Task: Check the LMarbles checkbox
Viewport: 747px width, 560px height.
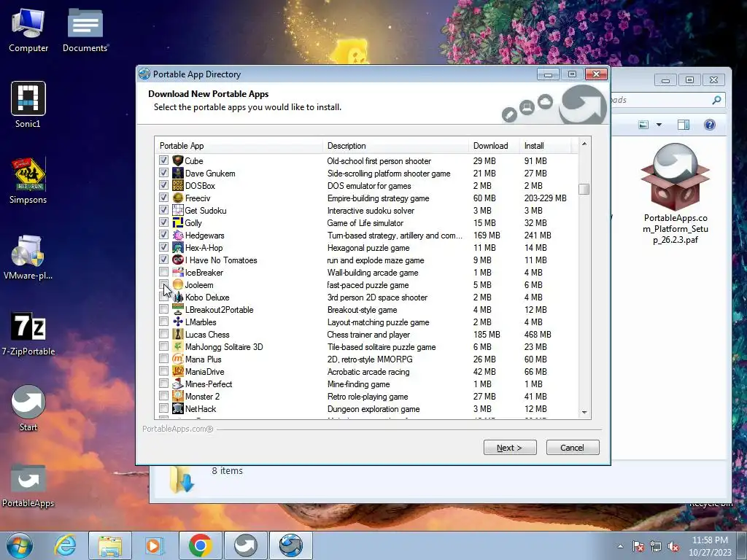Action: 164,322
